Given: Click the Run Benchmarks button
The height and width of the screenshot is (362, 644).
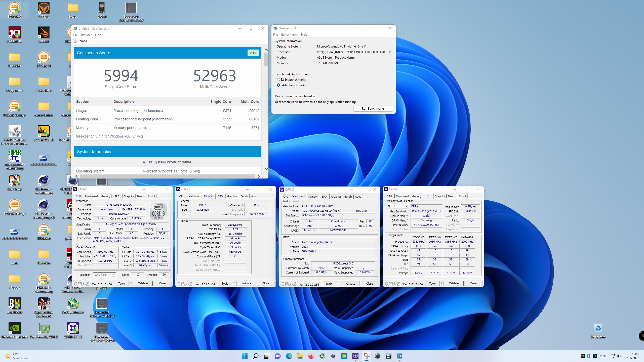Looking at the screenshot, I should 373,109.
